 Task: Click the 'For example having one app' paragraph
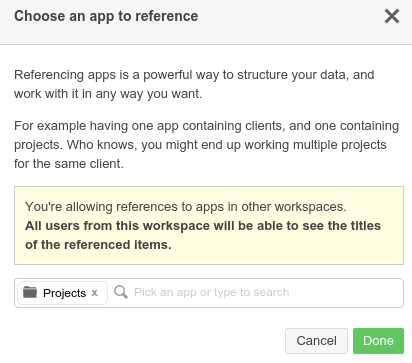[x=206, y=145]
